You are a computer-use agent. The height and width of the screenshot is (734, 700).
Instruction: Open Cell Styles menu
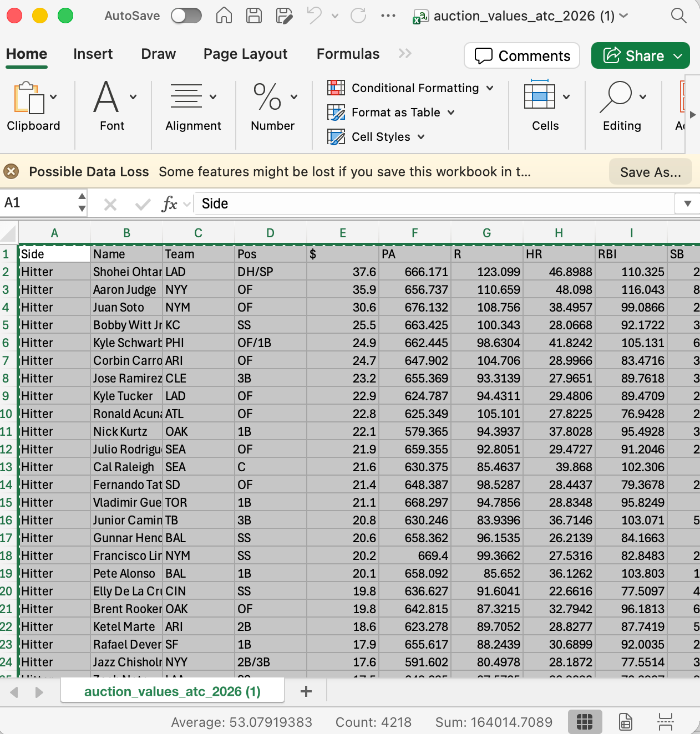tap(376, 137)
